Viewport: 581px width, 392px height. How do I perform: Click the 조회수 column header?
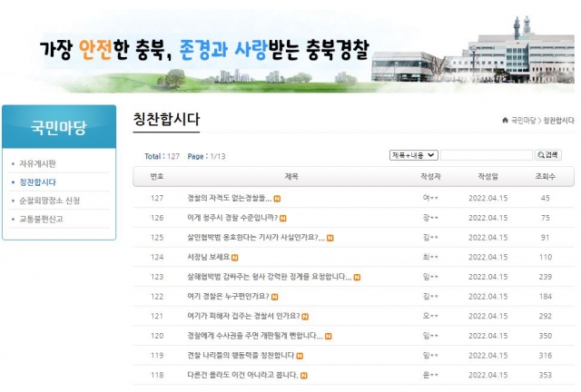(x=545, y=176)
